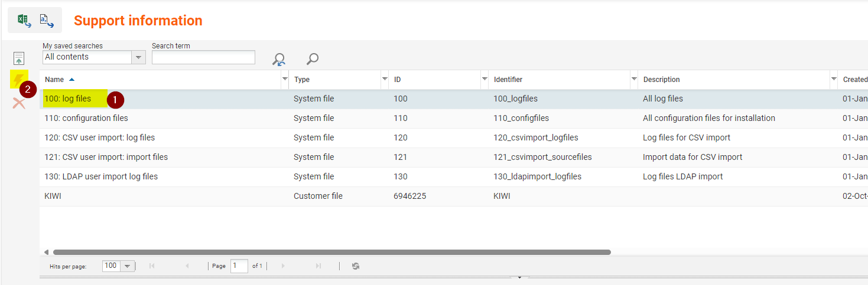Open the Hits per page dropdown

(x=127, y=266)
